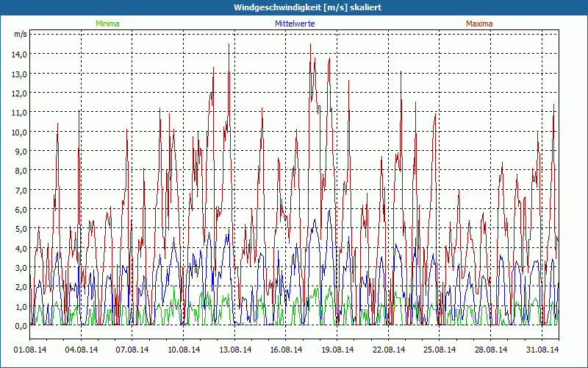Screen dimensions: 588x368
Task: Select the 13.08.14 date on the x-axis
Action: [x=235, y=350]
